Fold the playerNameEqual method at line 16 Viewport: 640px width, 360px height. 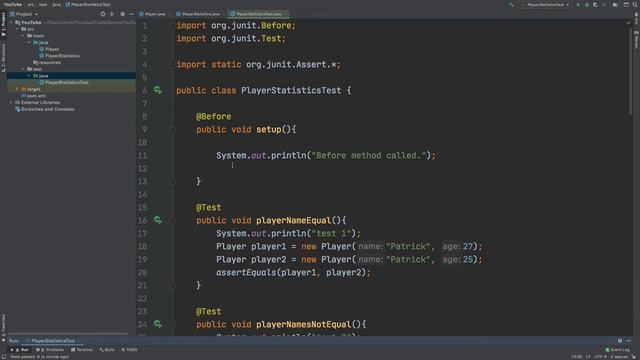click(173, 220)
